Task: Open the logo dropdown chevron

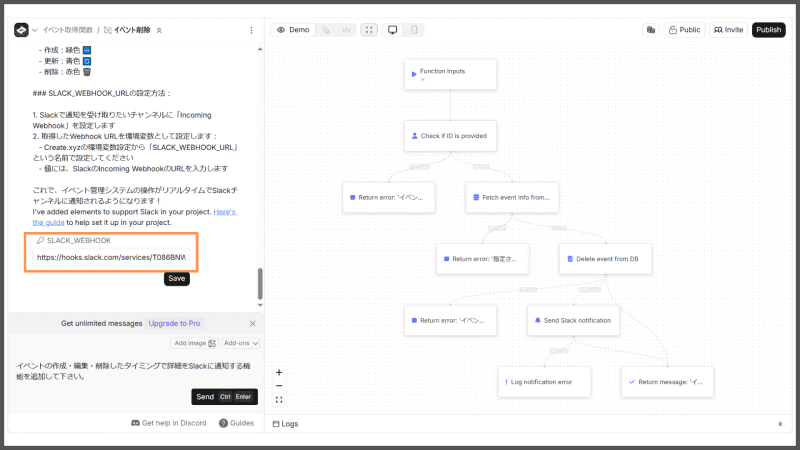Action: (35, 31)
